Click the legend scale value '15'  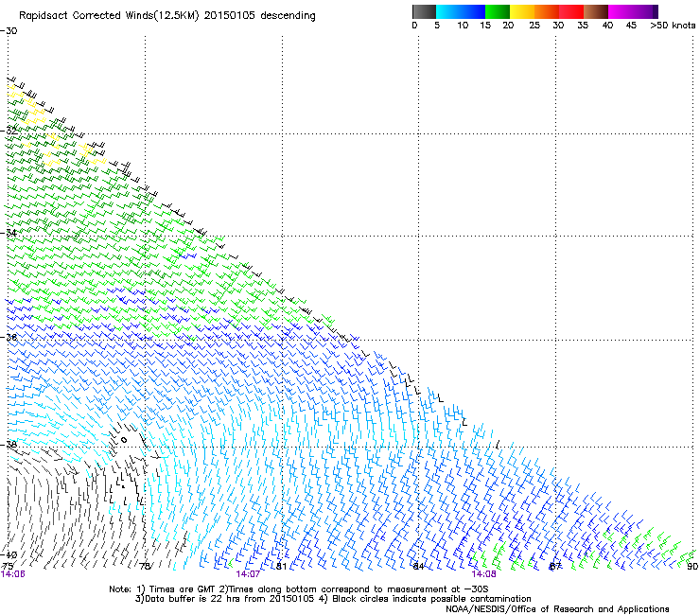pyautogui.click(x=485, y=26)
